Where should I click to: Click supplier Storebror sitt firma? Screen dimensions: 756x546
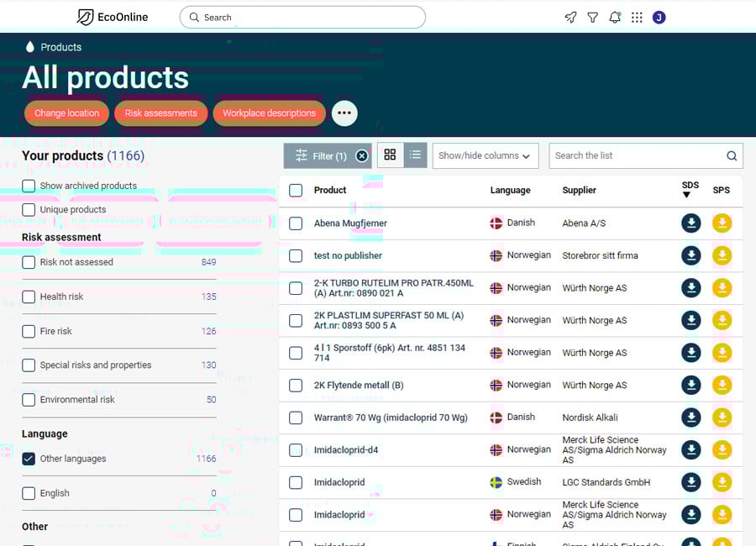(x=600, y=255)
